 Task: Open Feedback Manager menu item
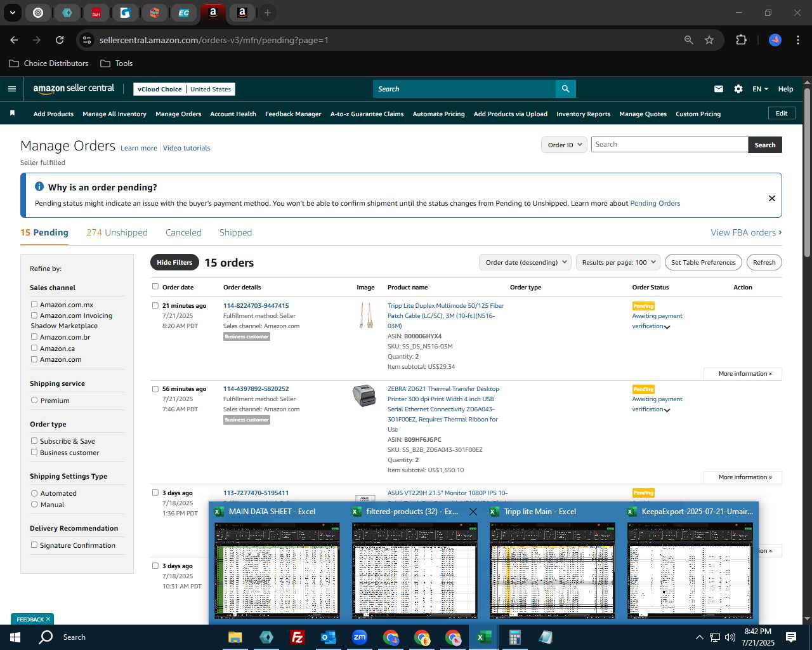click(x=293, y=114)
